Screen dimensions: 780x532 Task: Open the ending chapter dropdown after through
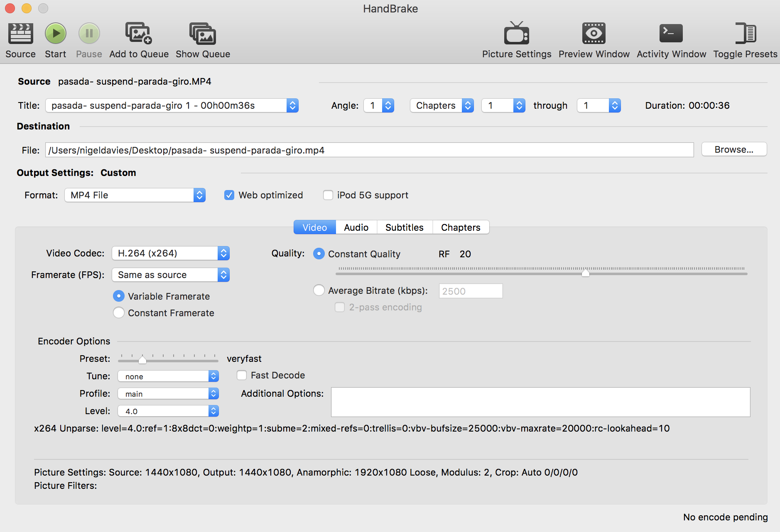pyautogui.click(x=599, y=105)
